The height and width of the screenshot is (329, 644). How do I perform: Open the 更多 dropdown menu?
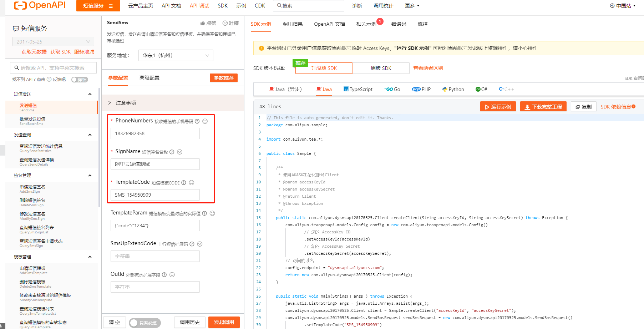pos(412,6)
